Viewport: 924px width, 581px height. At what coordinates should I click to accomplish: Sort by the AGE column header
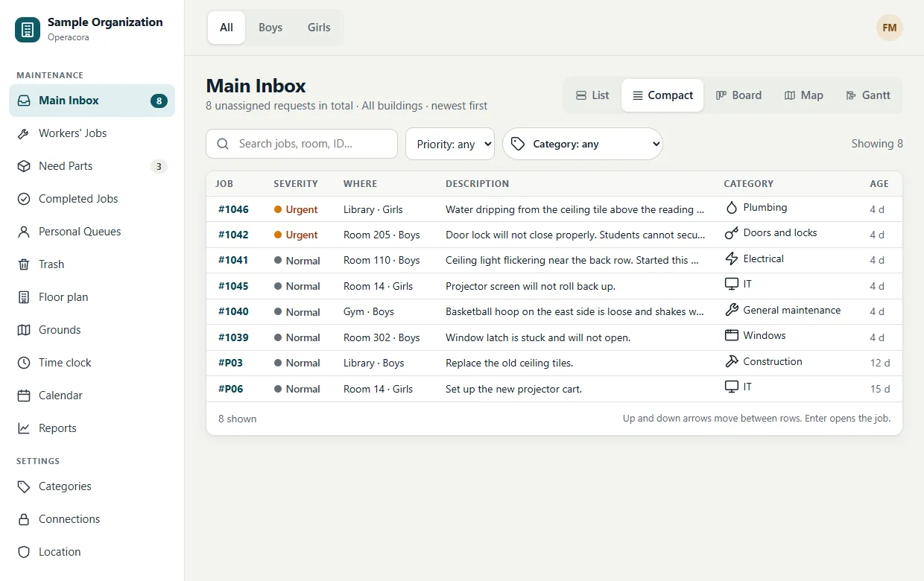point(879,184)
